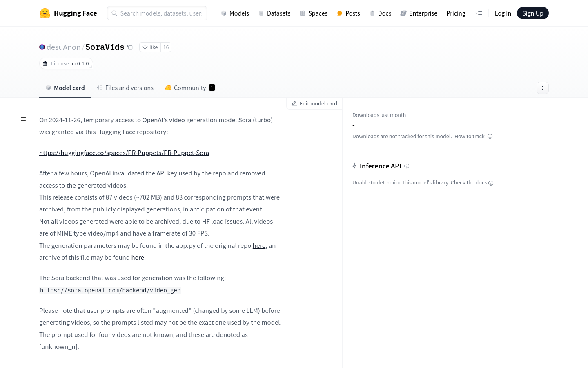Click the Log In link
This screenshot has width=588, height=368.
tap(503, 13)
